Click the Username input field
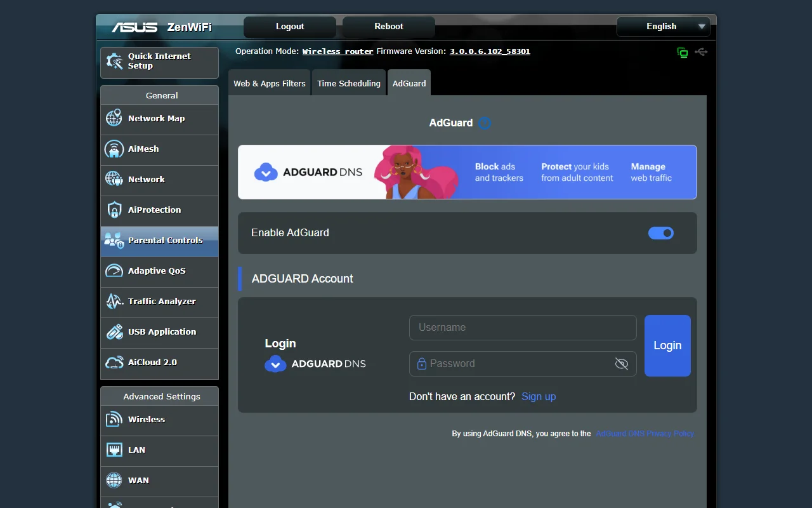The width and height of the screenshot is (812, 508). click(522, 327)
